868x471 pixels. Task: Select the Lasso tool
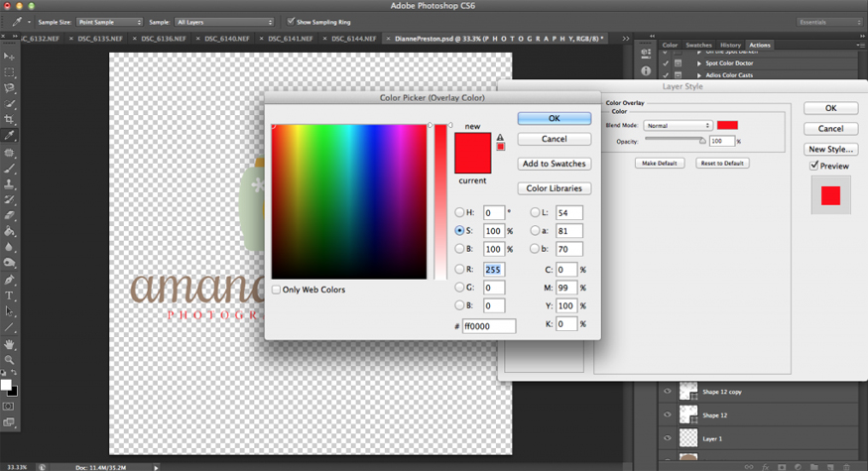pos(9,88)
